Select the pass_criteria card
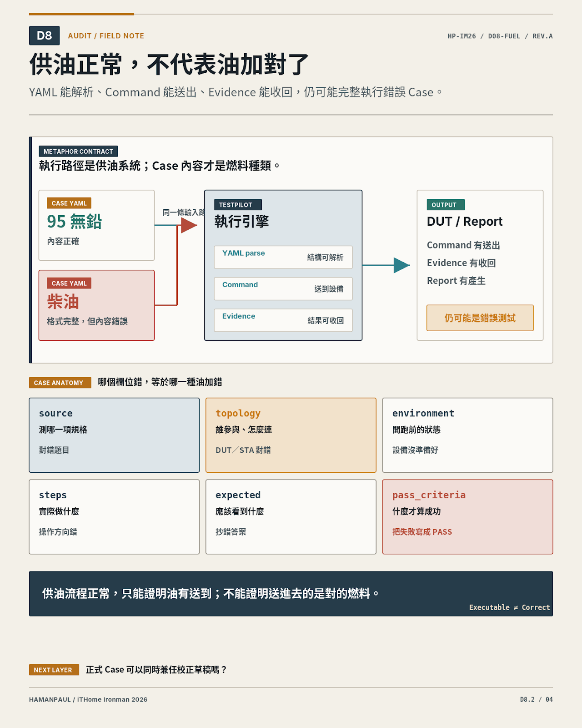Image resolution: width=582 pixels, height=728 pixels. point(467,517)
